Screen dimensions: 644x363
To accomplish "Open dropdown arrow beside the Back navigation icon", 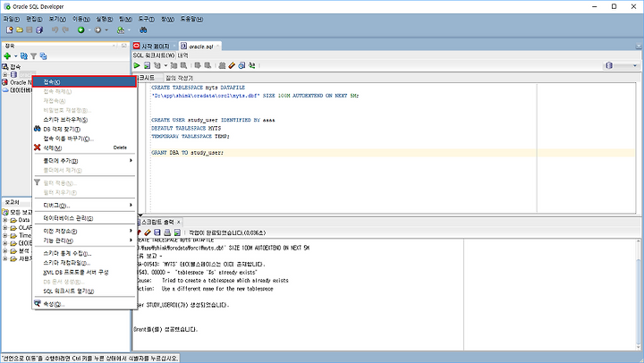I will pos(89,30).
